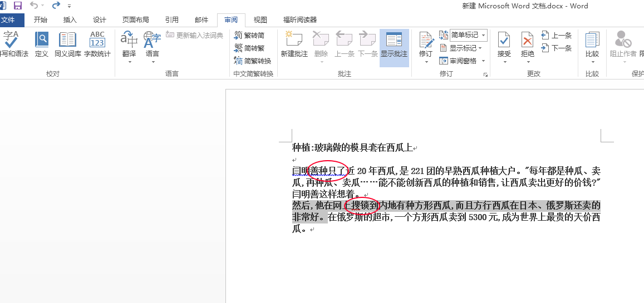This screenshot has width=644, height=303.
Task: Open the 文件 menu
Action: click(8, 19)
